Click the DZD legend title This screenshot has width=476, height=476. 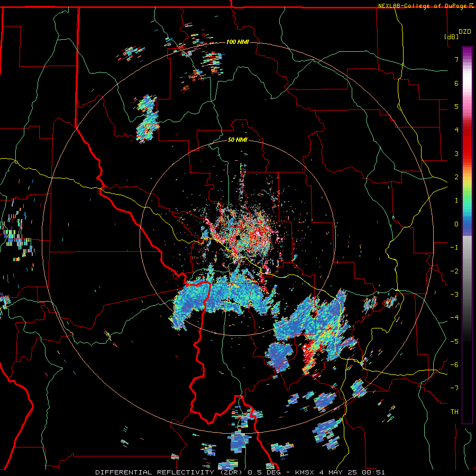click(x=464, y=32)
